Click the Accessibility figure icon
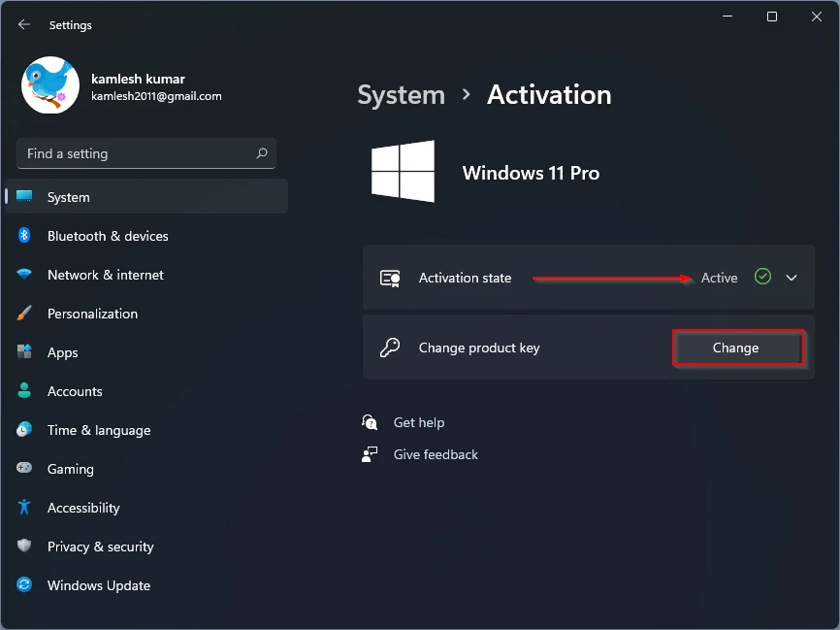Image resolution: width=840 pixels, height=630 pixels. point(24,507)
